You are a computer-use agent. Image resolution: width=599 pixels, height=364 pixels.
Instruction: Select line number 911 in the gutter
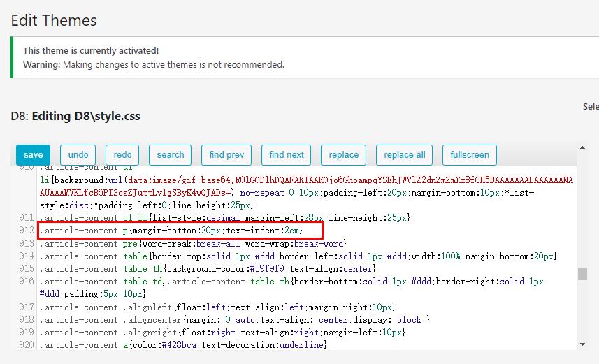27,217
